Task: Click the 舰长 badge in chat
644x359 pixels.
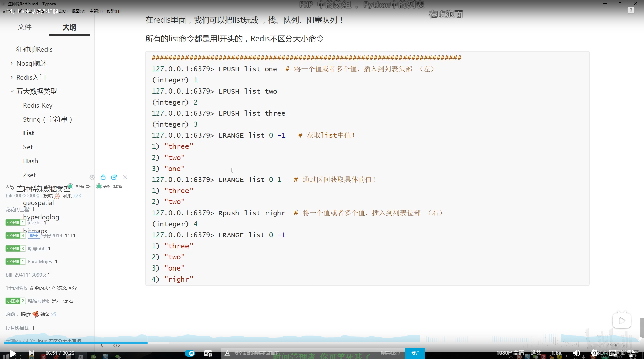Action: [34, 236]
